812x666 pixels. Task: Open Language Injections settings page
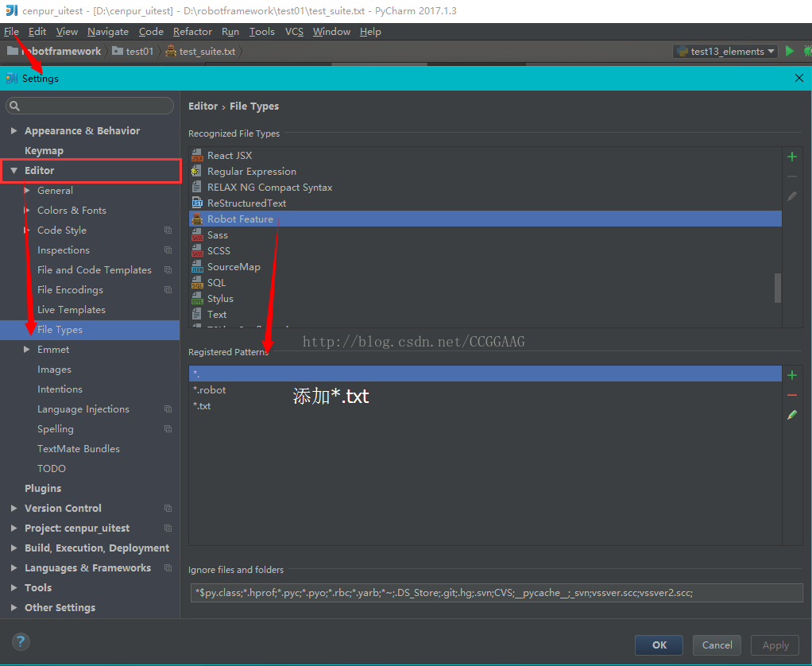(x=83, y=409)
